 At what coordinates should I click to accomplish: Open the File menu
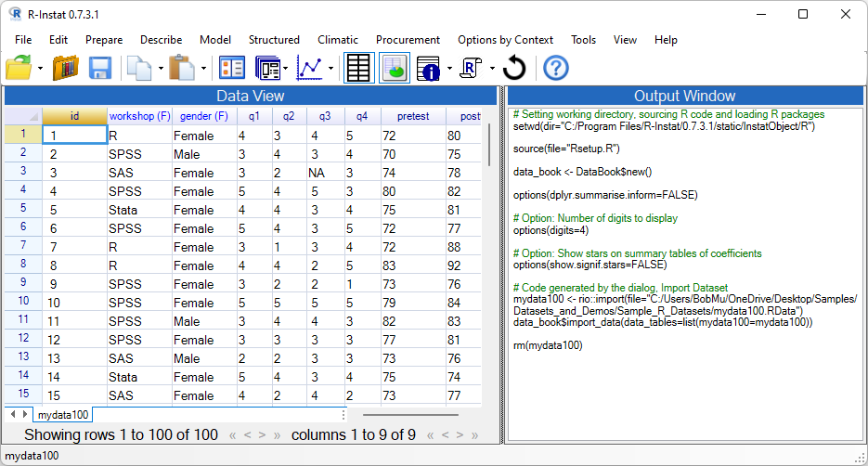[x=23, y=40]
